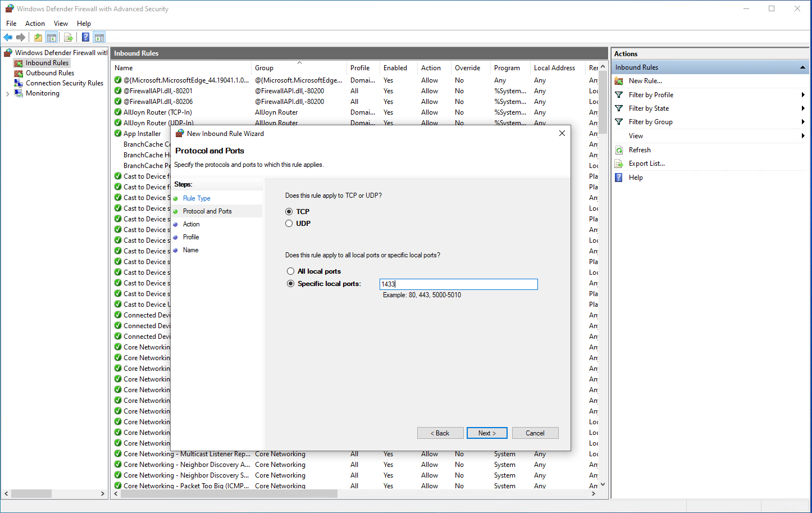Image resolution: width=812 pixels, height=513 pixels.
Task: Click green check icon of @FirewallAPI.dll,-80201 rule
Action: [118, 91]
